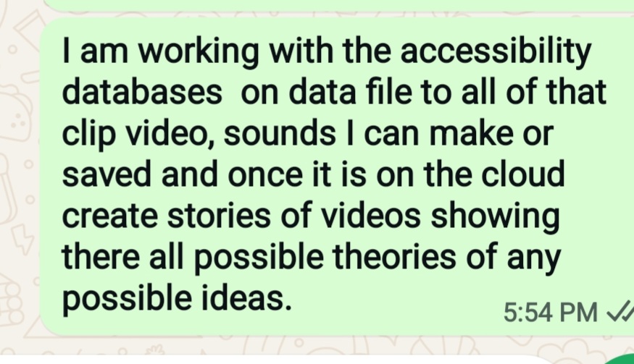Tap the green round button at bottom corner
This screenshot has width=634, height=364.
[x=620, y=359]
